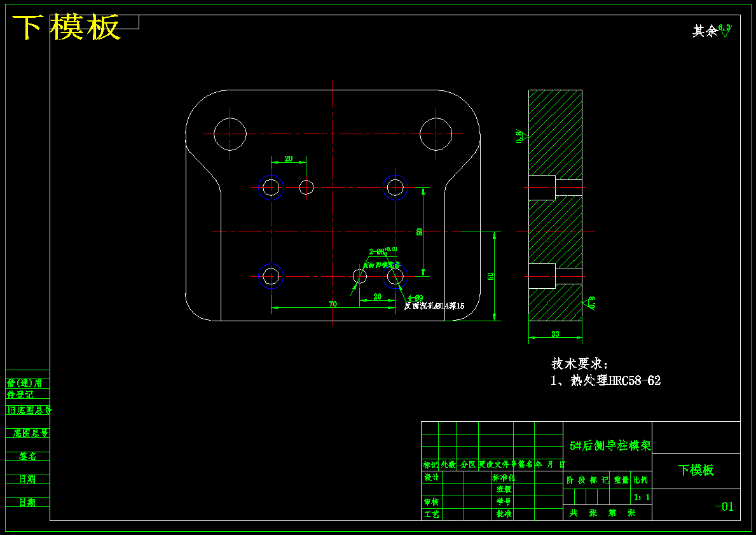Select the 借(通)用件登记 side label

(x=24, y=389)
